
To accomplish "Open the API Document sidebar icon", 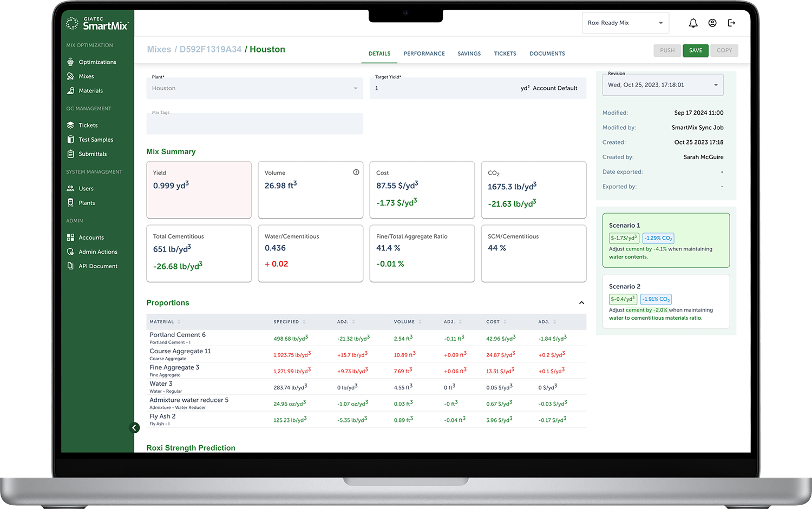I will (x=70, y=266).
